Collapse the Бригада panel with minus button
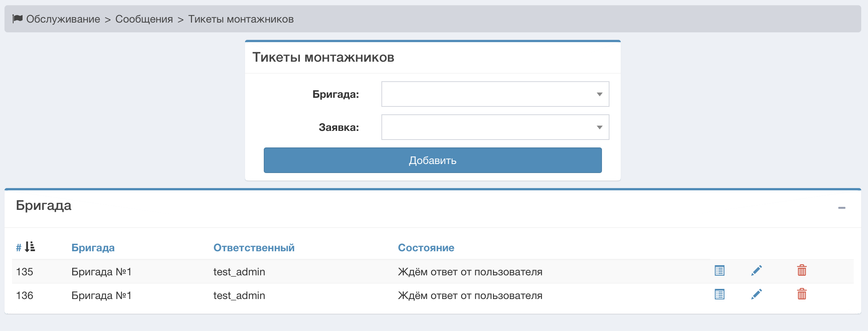The image size is (868, 331). [841, 208]
